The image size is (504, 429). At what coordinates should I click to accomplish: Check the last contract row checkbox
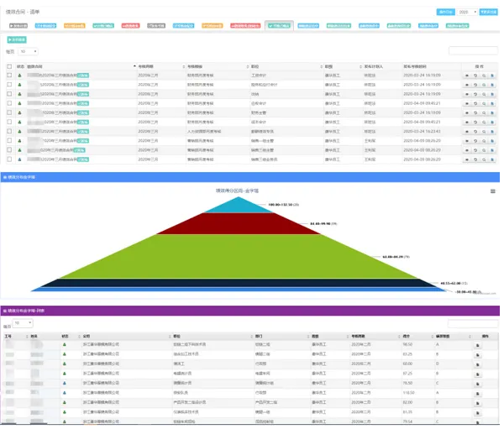9,159
